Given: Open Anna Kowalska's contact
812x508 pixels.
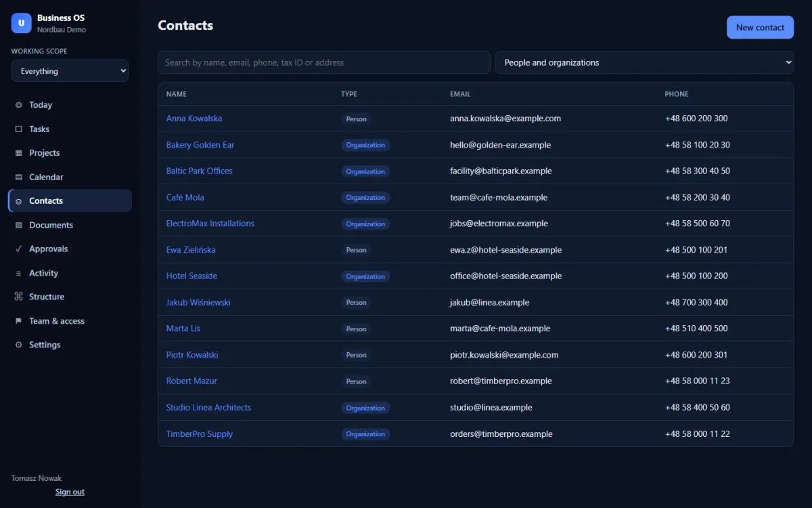Looking at the screenshot, I should (x=194, y=119).
